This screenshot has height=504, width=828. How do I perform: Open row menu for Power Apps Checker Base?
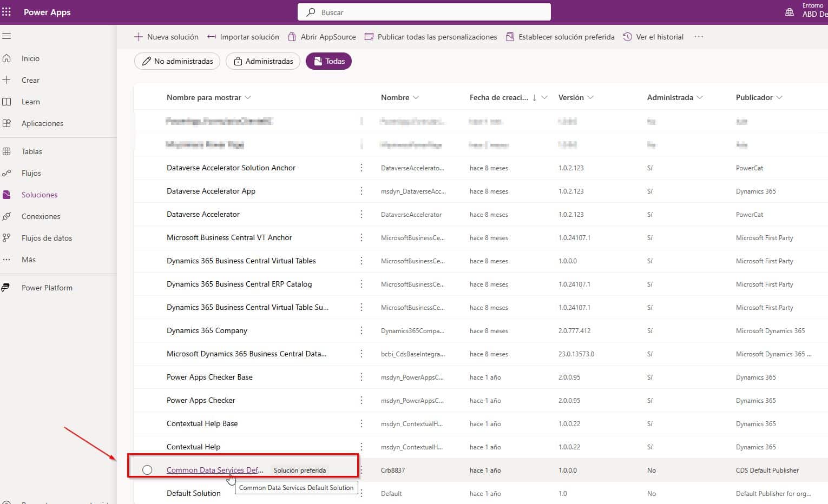click(362, 377)
